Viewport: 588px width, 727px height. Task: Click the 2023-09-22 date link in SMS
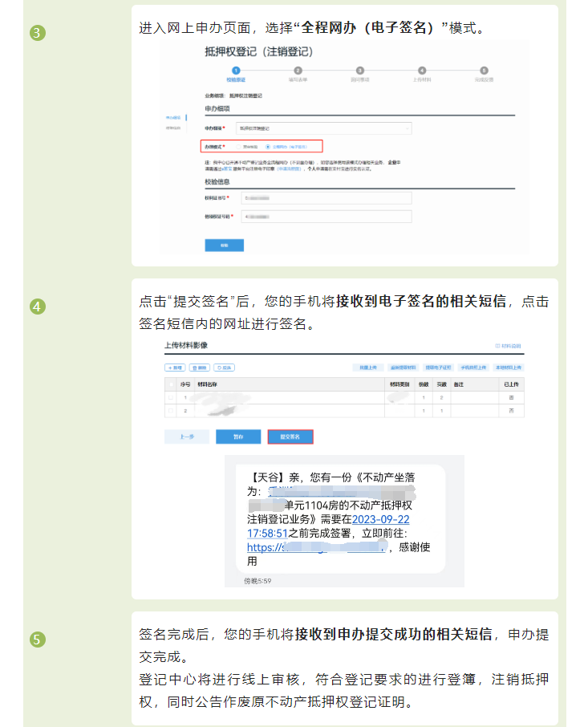(x=376, y=519)
